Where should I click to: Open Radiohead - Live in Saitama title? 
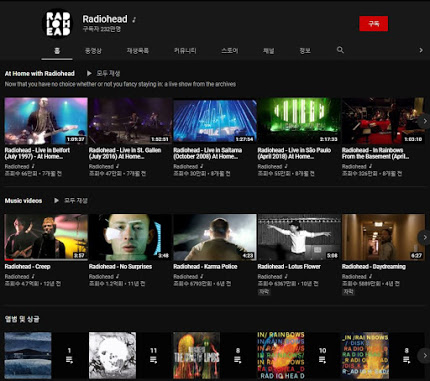click(x=208, y=153)
